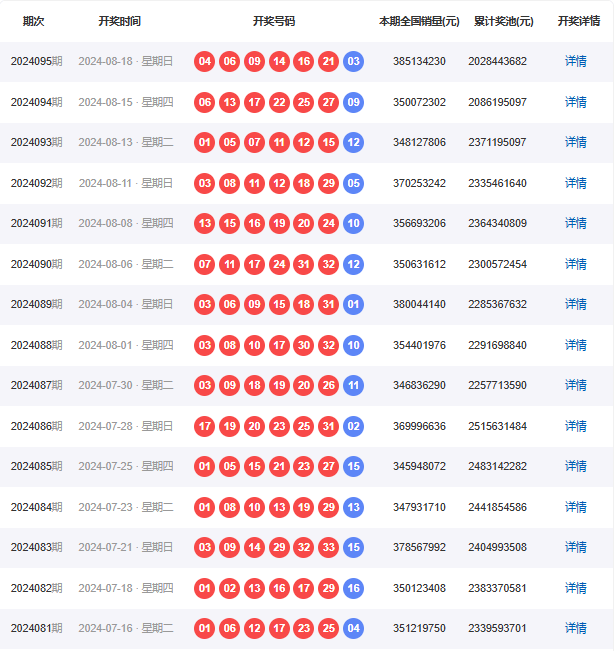Click blue ball 16 in draw 2024082

click(x=353, y=588)
